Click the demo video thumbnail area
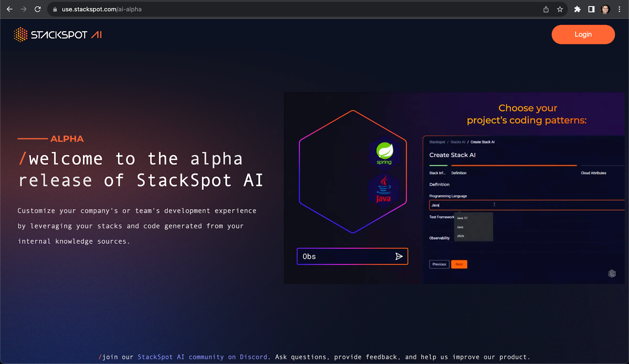Viewport: 629px width, 364px height. [454, 188]
